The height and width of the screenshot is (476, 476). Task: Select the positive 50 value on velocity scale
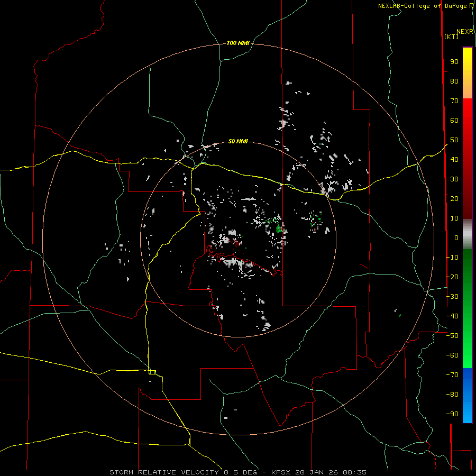pos(454,140)
